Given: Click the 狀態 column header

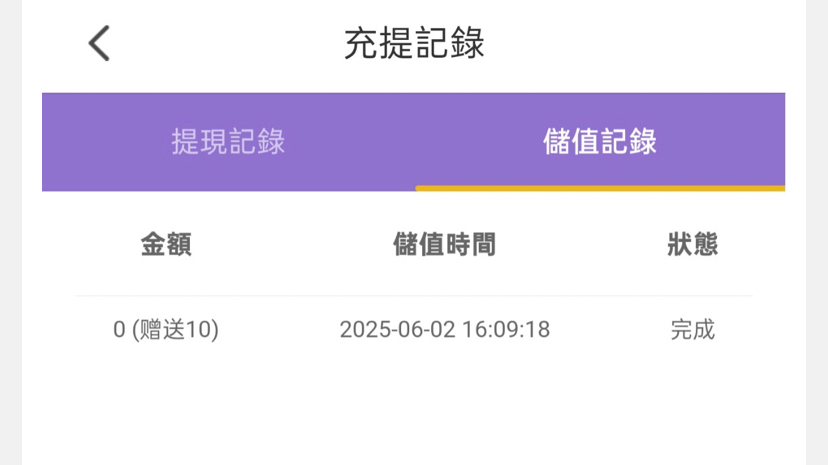Looking at the screenshot, I should pos(692,244).
